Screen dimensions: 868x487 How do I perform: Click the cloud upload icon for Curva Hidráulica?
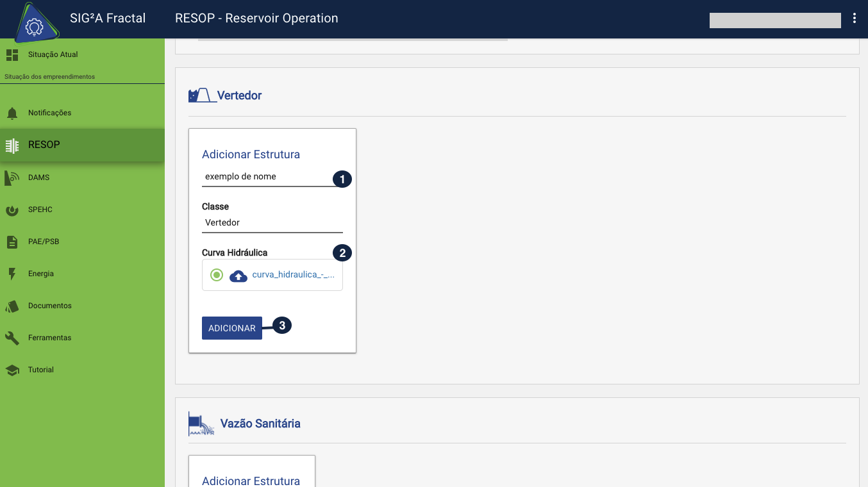pos(238,276)
